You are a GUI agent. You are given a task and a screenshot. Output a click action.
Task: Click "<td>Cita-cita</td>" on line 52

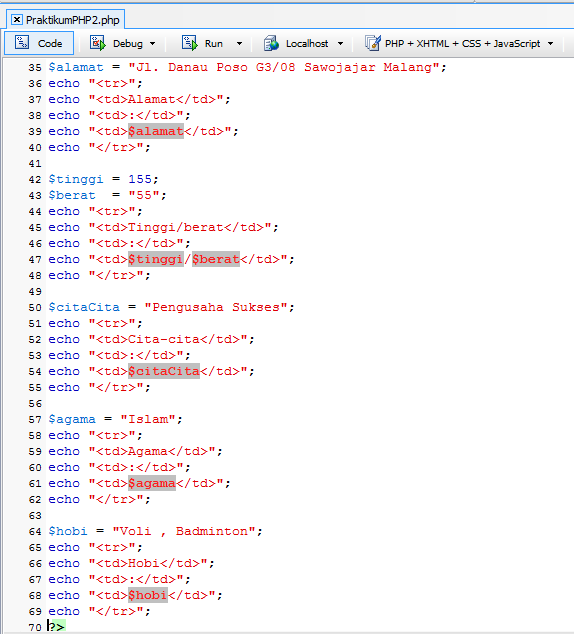(168, 339)
